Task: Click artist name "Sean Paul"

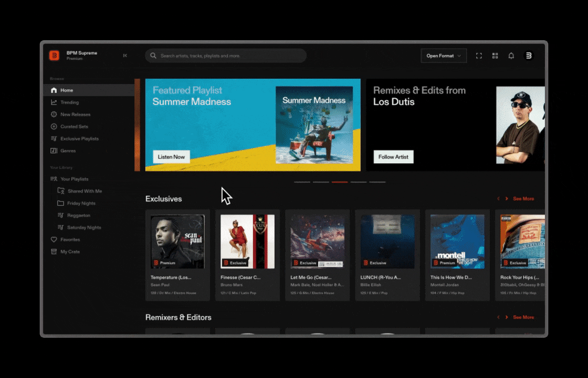Action: 160,285
